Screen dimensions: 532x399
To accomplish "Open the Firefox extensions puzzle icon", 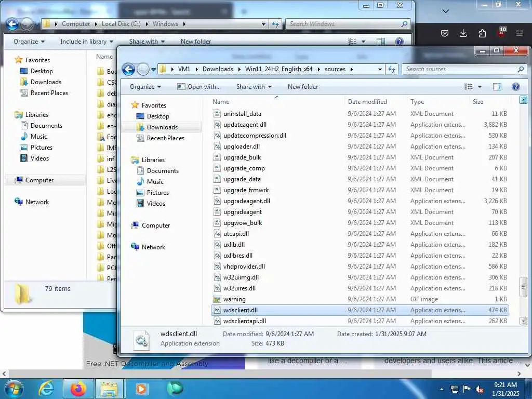I will pos(482,33).
